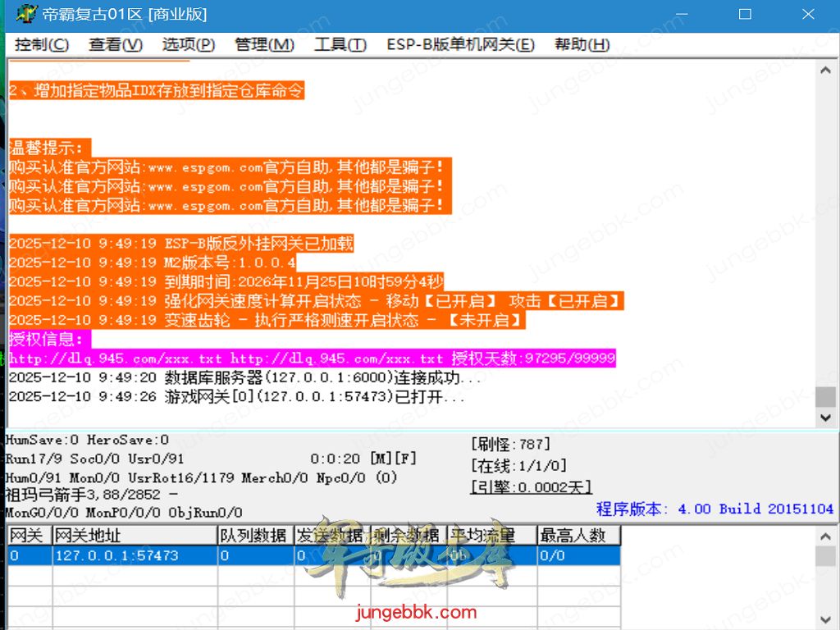Click the gateway table scrollbar thumb
The image size is (840, 630).
(825, 556)
